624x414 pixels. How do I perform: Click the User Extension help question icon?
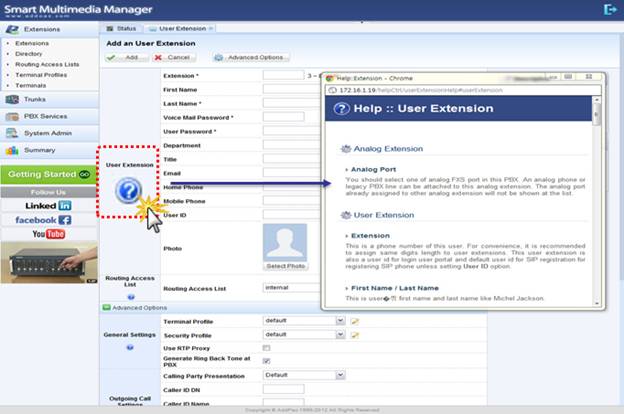(x=128, y=191)
